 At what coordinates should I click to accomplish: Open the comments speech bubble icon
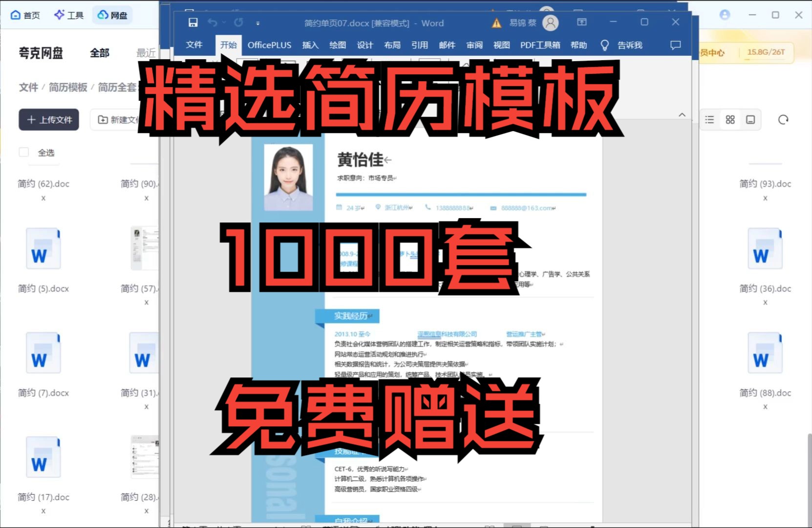pyautogui.click(x=676, y=45)
